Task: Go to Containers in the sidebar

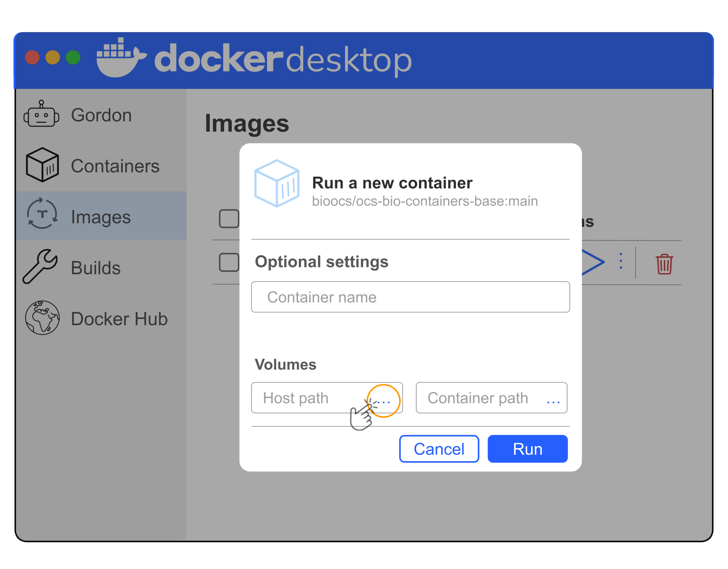Action: tap(101, 166)
